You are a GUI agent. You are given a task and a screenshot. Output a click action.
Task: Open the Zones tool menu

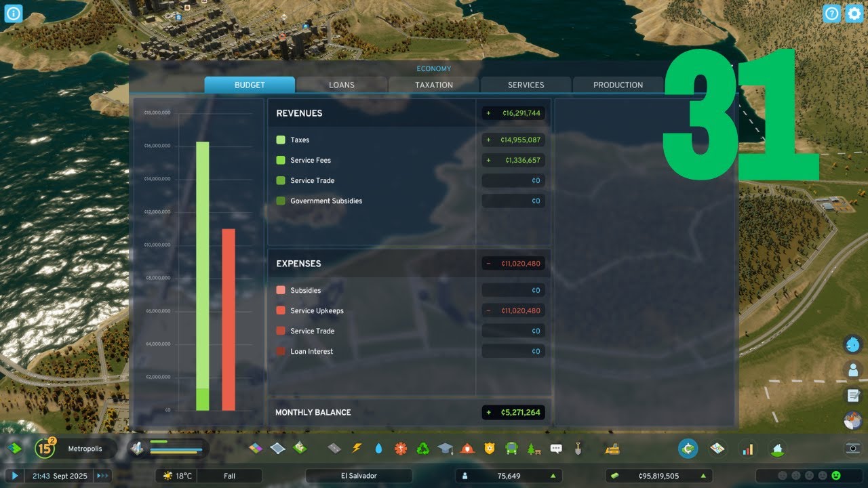(256, 448)
